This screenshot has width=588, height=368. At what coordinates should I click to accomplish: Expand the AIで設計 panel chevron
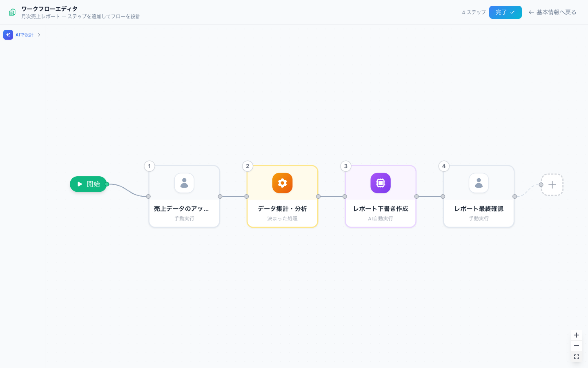pos(39,35)
